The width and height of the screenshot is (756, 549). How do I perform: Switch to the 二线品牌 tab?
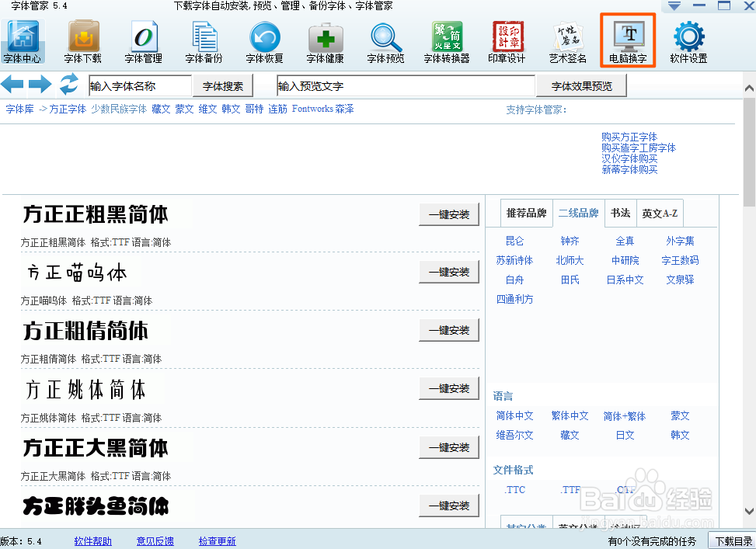579,213
